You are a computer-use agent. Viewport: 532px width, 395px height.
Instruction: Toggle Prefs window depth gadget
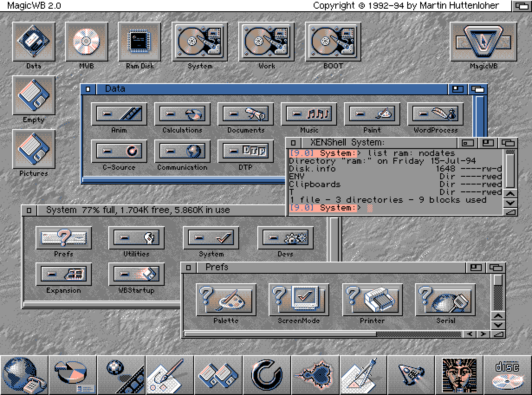coord(496,267)
